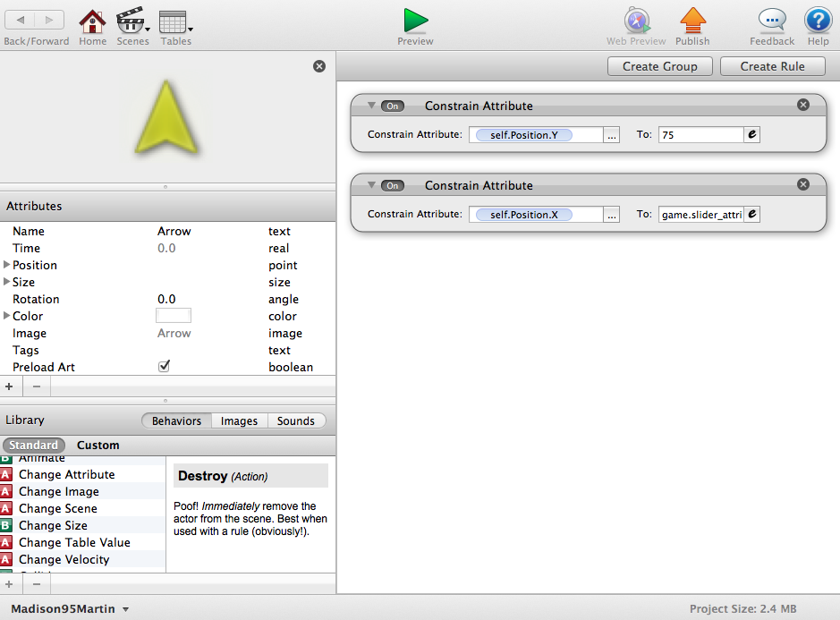Screen dimensions: 840x620
Task: Switch to the Images library tab
Action: point(239,421)
